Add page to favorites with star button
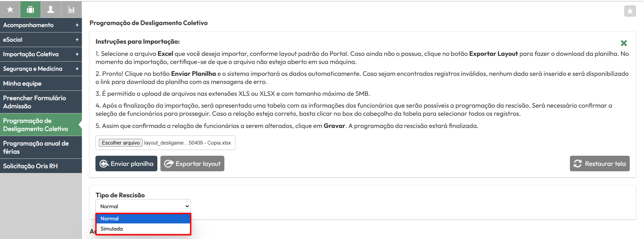Viewport: 644px width, 239px height. (x=630, y=11)
